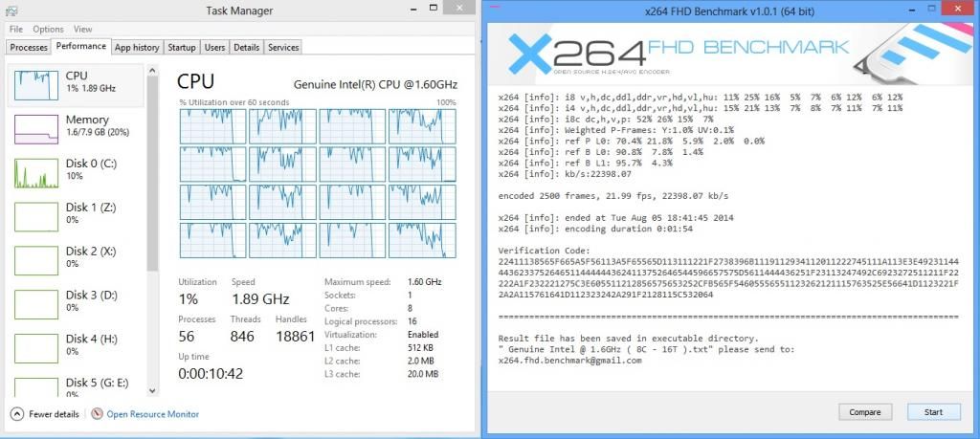This screenshot has height=439, width=980.
Task: Select the Disk 4 (H:) thumbnail
Action: click(36, 348)
